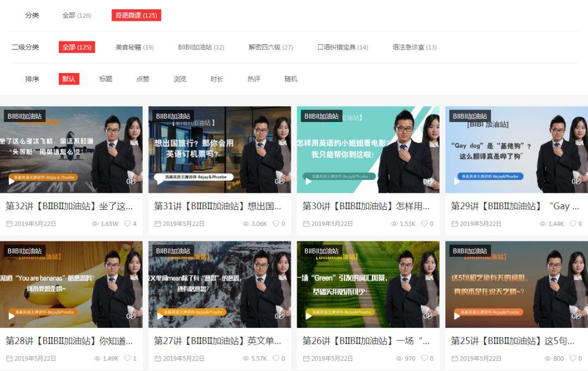Image resolution: width=588 pixels, height=371 pixels.
Task: Play the 第32讲 video thumbnail play icon
Action: tap(11, 181)
